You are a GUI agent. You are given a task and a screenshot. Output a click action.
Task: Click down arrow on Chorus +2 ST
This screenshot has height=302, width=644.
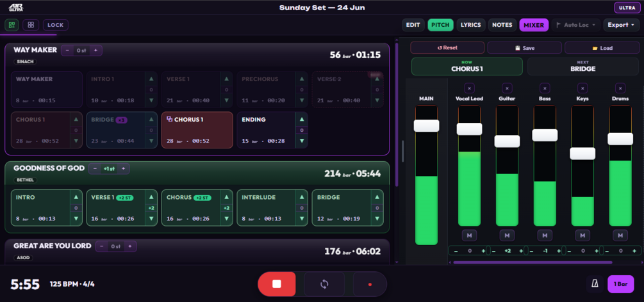pyautogui.click(x=227, y=219)
